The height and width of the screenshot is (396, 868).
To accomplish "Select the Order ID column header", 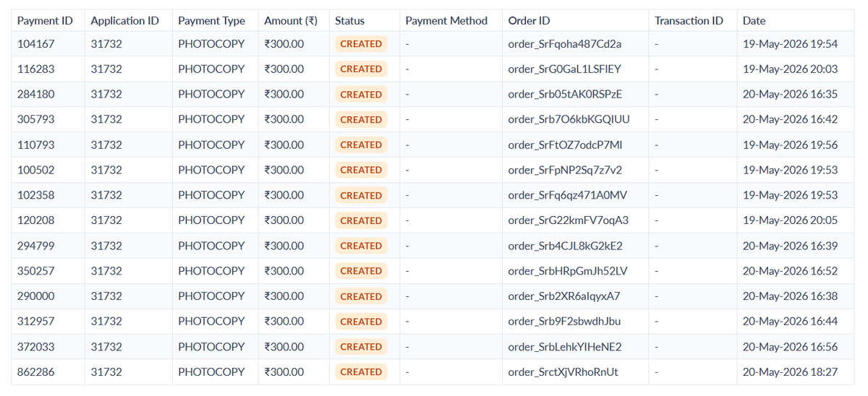I will tap(529, 21).
